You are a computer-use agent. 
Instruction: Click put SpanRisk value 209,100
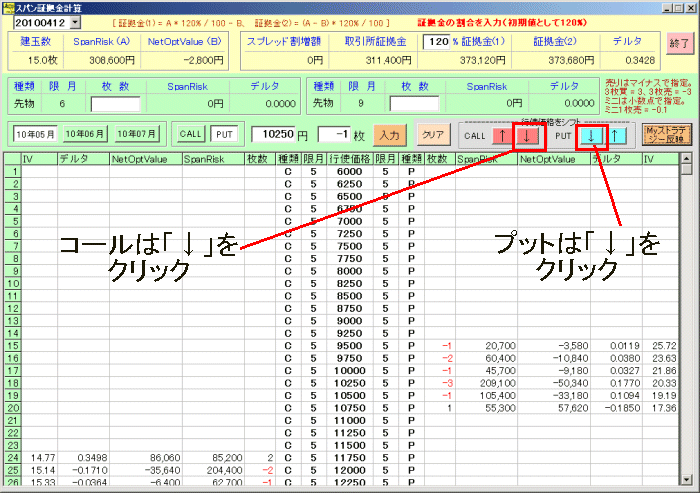[x=487, y=383]
